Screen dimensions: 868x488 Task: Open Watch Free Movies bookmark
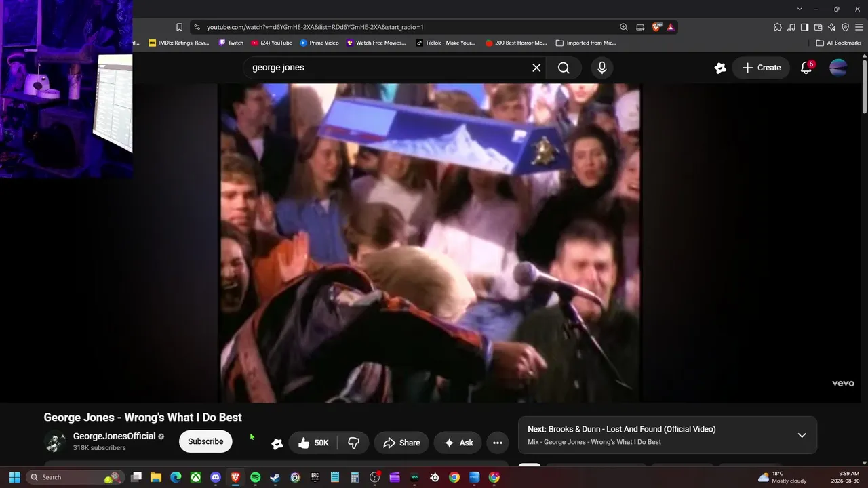coord(376,43)
